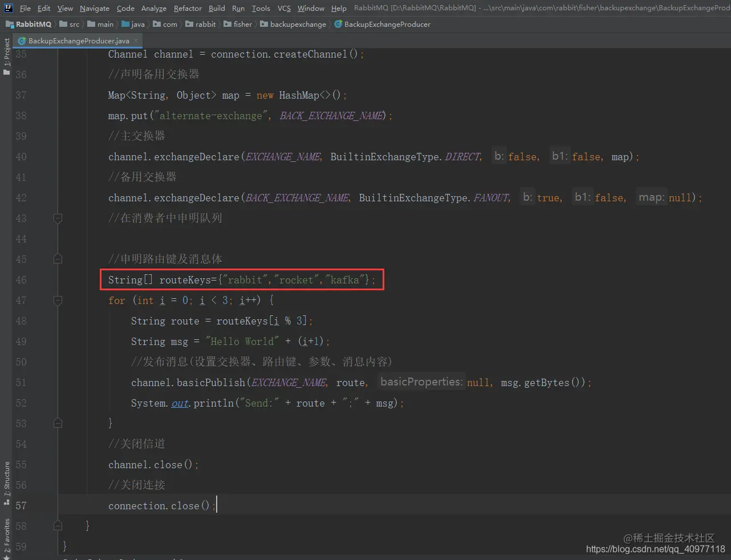Viewport: 731px width, 560px height.
Task: Click BACK_EXCHANGE_NAME constant on line 38
Action: click(332, 116)
